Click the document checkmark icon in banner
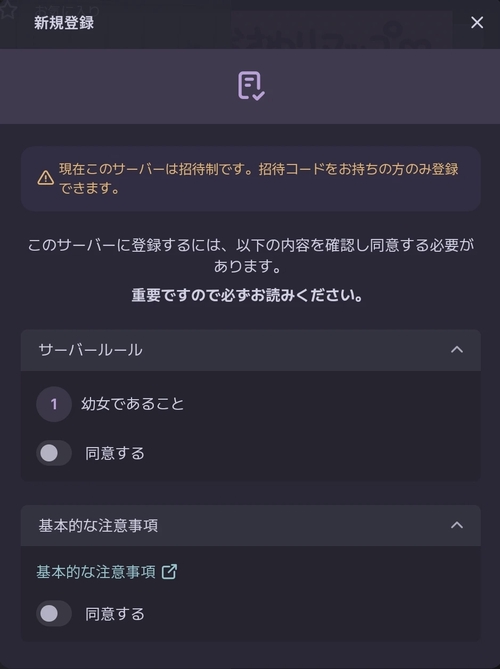Image resolution: width=500 pixels, height=669 pixels. pos(251,86)
